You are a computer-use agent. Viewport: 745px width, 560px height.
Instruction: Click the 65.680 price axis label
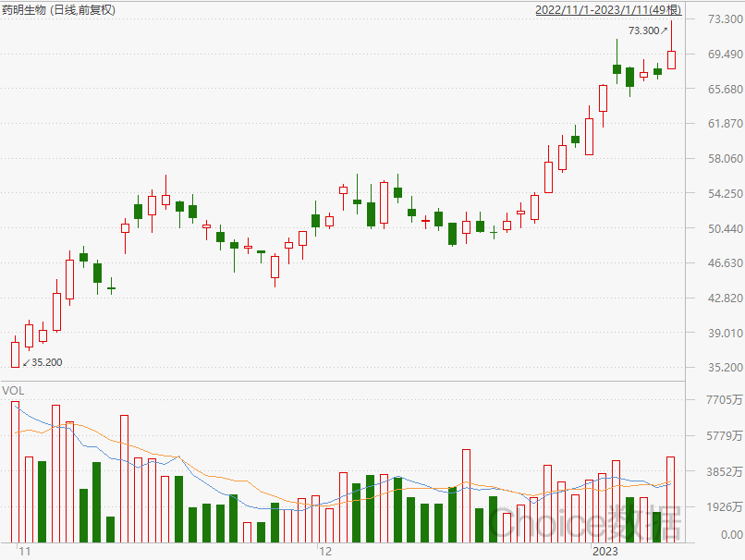click(725, 89)
